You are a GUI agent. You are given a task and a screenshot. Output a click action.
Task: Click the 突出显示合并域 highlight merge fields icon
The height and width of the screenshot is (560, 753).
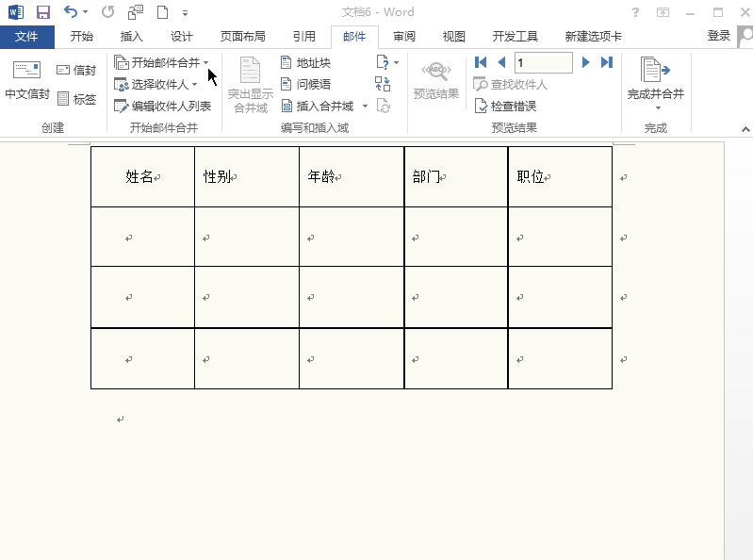pyautogui.click(x=250, y=85)
